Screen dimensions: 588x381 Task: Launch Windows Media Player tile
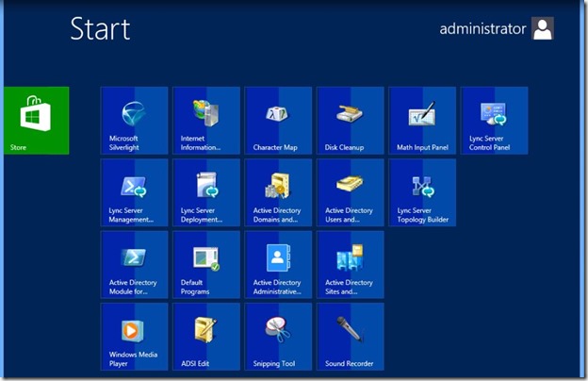tap(134, 337)
